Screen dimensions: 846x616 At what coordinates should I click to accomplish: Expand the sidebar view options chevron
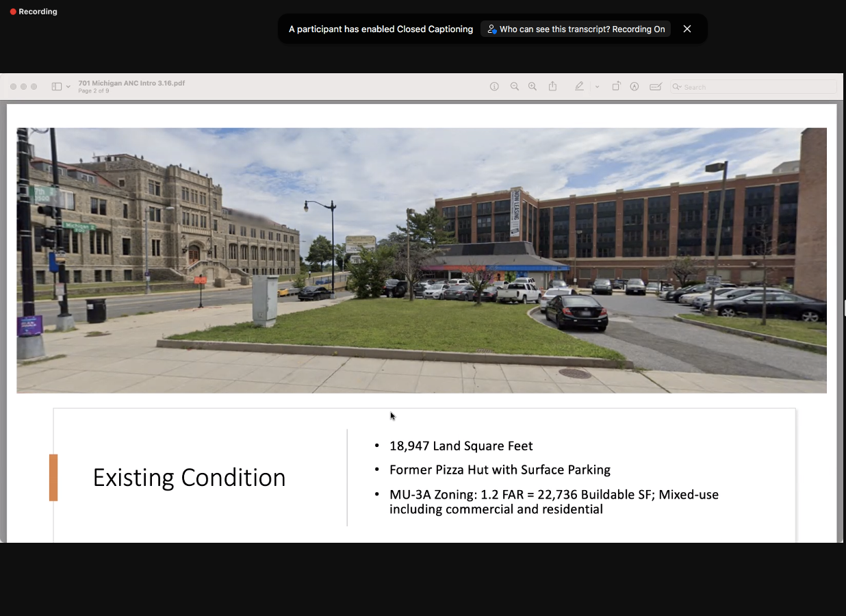pos(68,87)
